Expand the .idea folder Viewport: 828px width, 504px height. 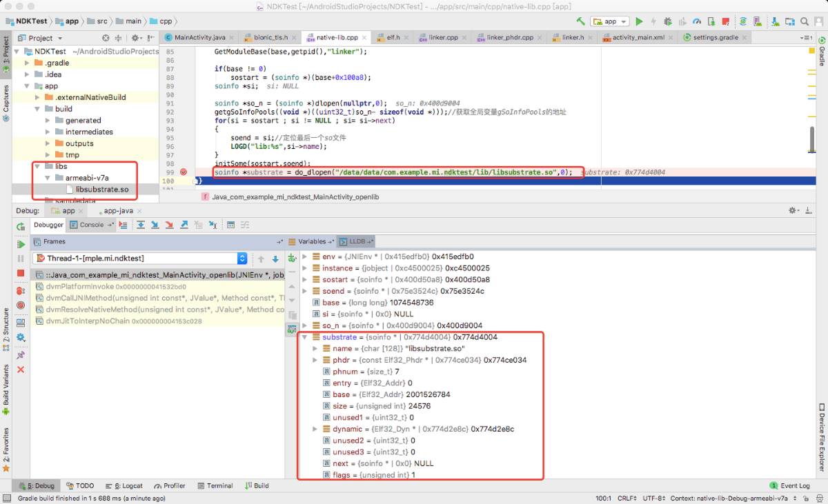pos(28,74)
